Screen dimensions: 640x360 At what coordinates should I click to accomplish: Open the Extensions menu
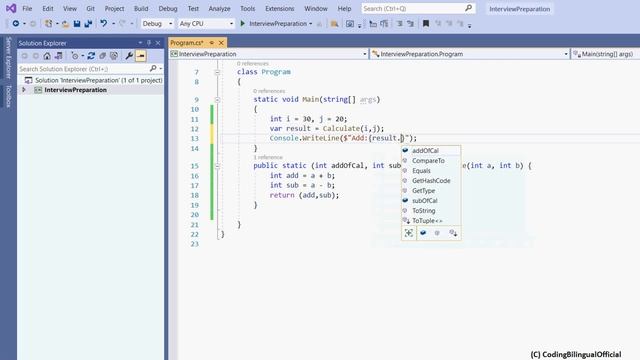(279, 9)
